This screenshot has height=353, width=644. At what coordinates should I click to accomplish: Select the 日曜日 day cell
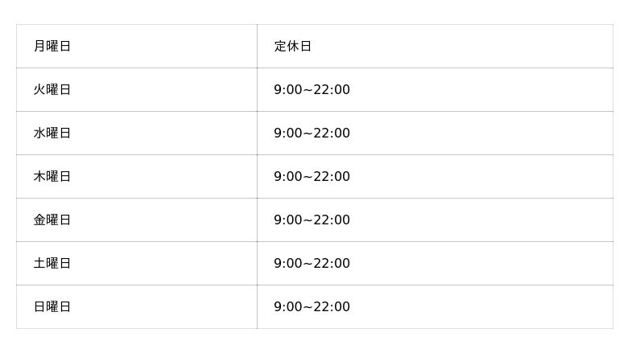(52, 307)
